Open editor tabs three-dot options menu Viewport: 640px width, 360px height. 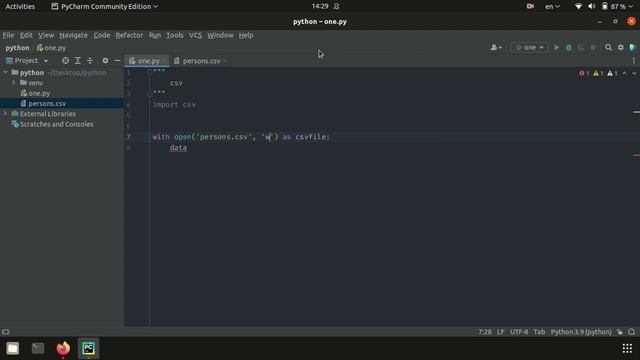[x=634, y=61]
